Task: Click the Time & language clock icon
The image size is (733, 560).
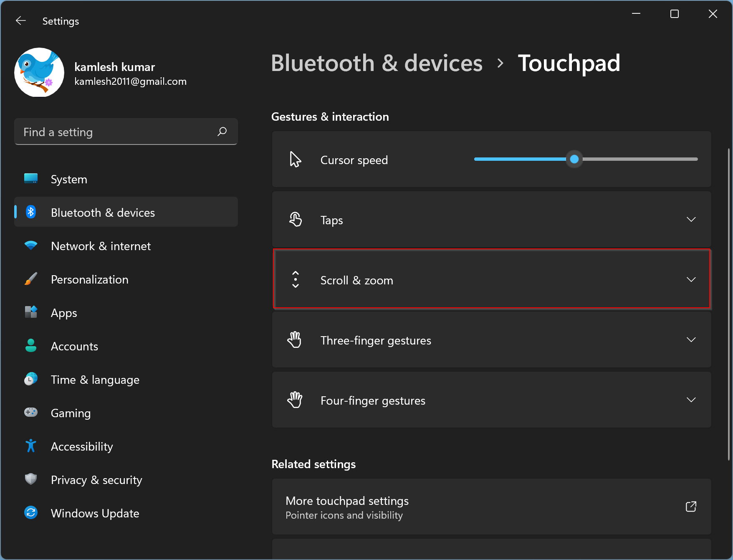Action: tap(31, 379)
